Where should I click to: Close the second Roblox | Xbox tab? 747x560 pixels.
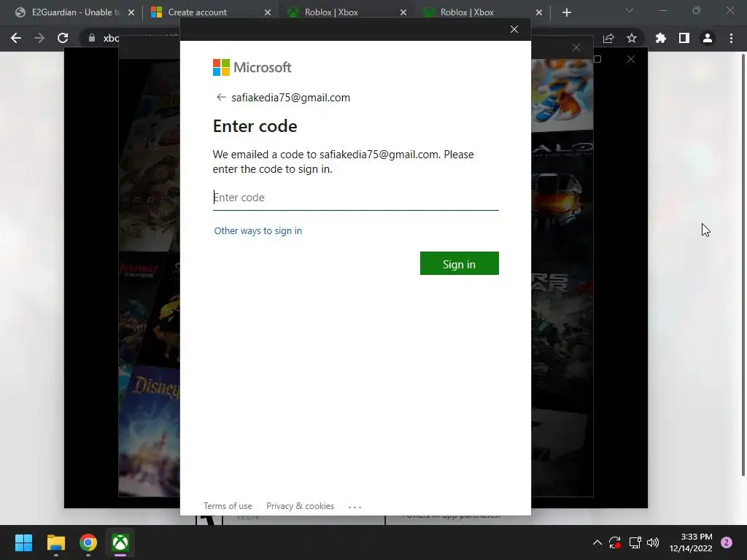pyautogui.click(x=539, y=12)
